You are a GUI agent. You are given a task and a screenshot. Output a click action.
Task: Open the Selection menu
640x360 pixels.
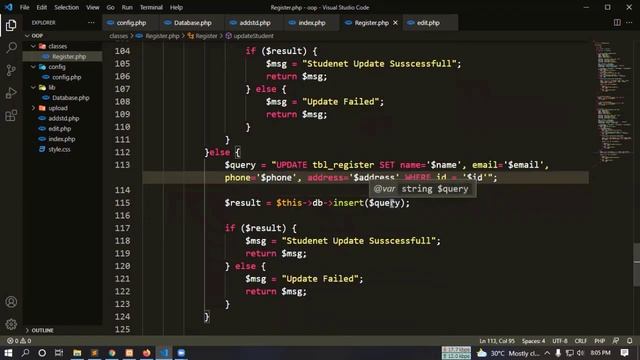tap(67, 7)
